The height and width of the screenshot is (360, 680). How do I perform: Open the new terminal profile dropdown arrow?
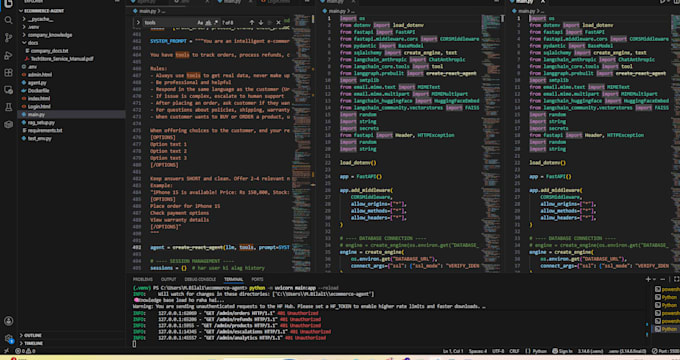point(654,279)
